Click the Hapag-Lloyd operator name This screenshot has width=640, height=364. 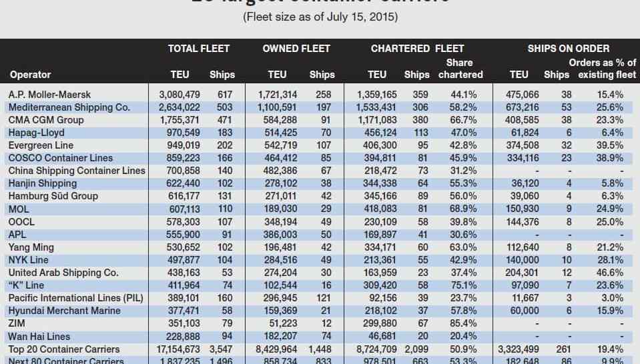click(36, 133)
